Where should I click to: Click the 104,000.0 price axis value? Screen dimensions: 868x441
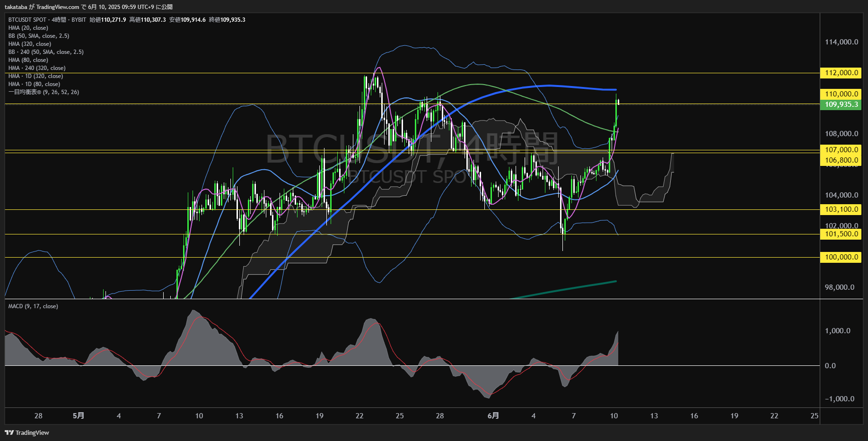pyautogui.click(x=842, y=195)
